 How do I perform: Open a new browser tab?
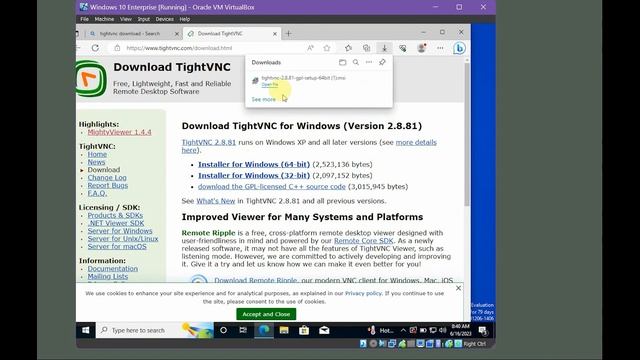coord(289,34)
